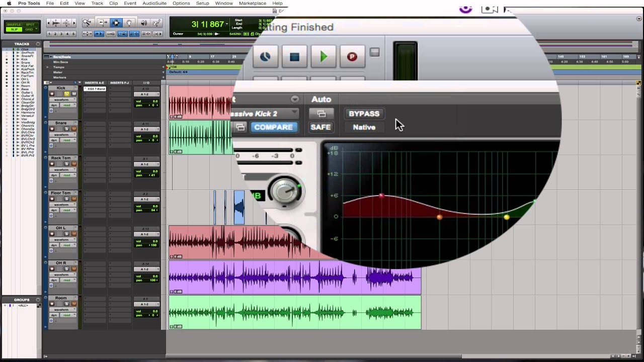Record-enable the Kick track
The image size is (644, 362).
[x=52, y=94]
